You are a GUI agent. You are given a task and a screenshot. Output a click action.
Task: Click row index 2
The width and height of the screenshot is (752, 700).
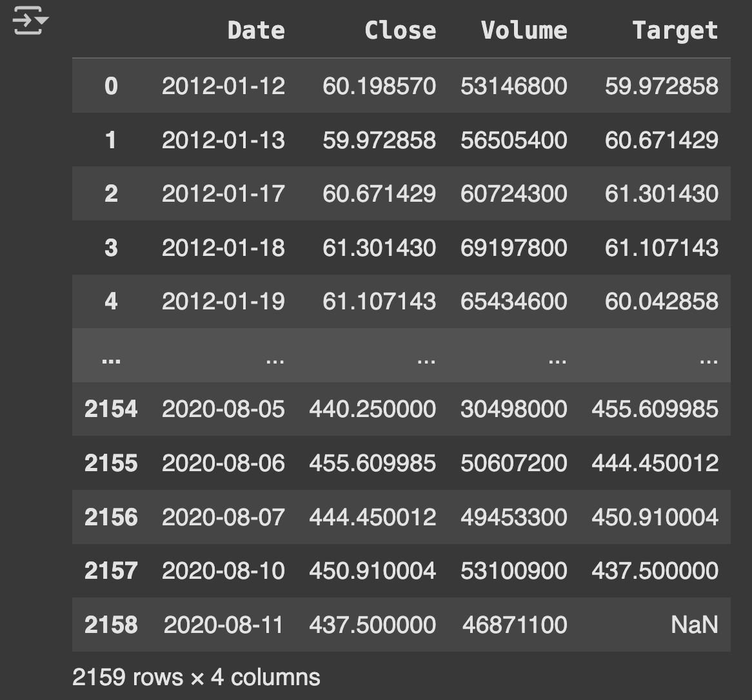(x=111, y=194)
